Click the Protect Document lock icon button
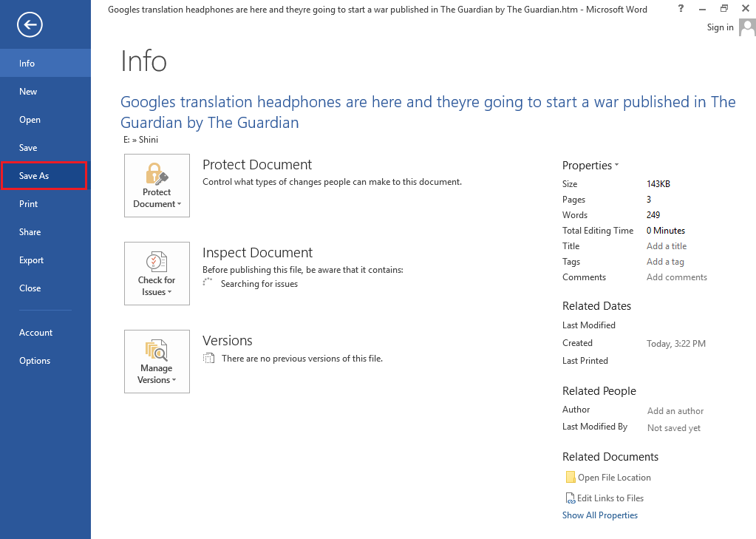 click(x=157, y=186)
